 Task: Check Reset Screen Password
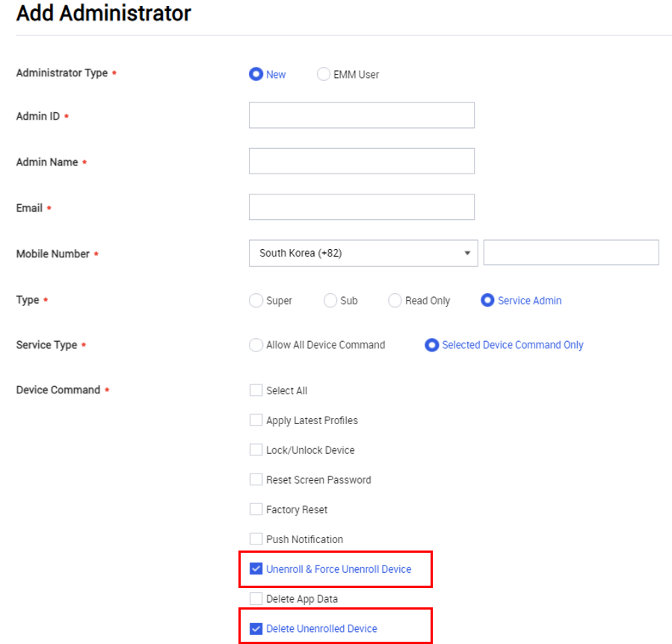pyautogui.click(x=256, y=479)
